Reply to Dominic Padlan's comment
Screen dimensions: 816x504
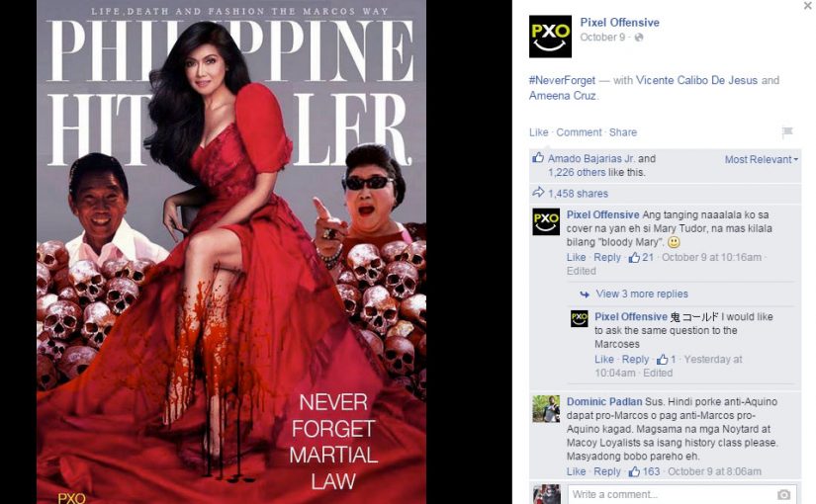606,471
